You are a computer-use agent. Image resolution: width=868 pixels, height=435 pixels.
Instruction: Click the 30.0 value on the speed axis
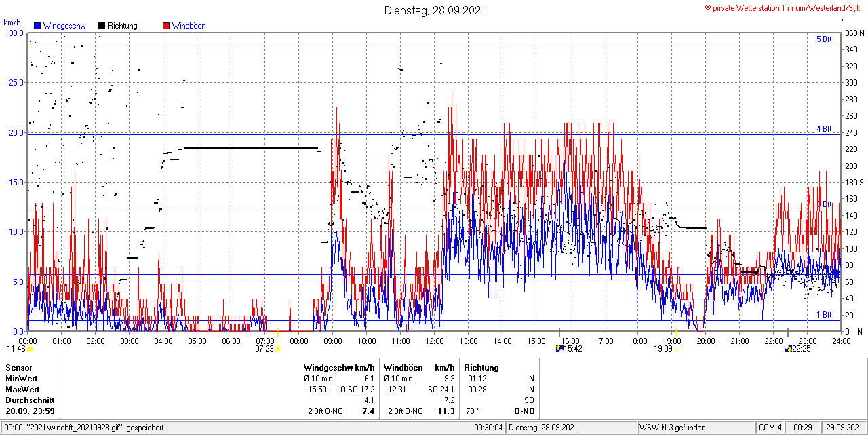click(x=16, y=33)
